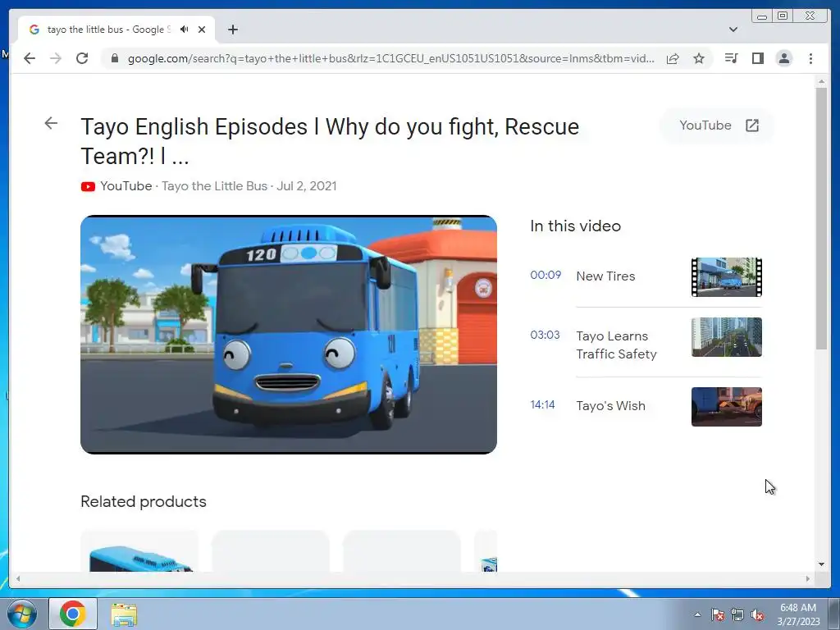
Task: Click the Action Center flag tray icon
Action: point(718,614)
